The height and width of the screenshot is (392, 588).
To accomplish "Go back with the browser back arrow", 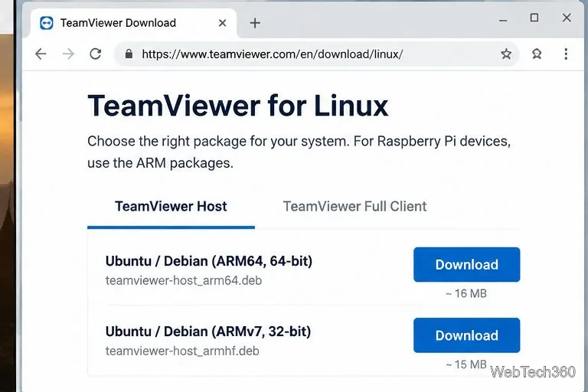I will click(x=41, y=54).
